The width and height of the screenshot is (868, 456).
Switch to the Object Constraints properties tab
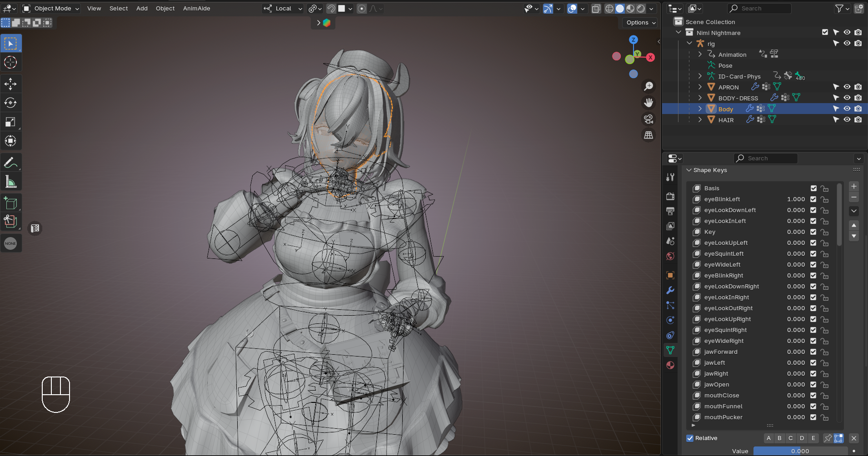point(671,335)
